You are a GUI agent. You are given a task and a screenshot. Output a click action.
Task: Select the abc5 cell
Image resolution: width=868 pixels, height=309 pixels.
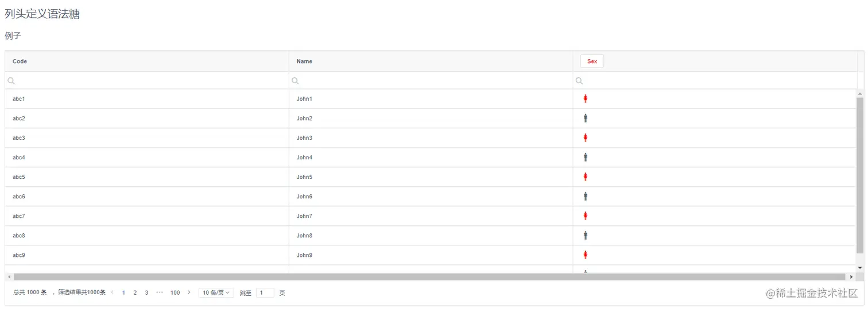coord(147,177)
